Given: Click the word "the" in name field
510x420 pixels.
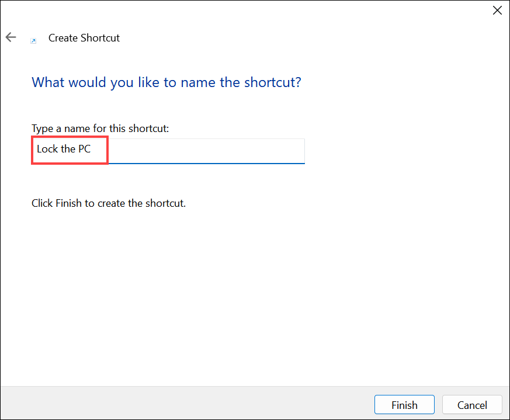Looking at the screenshot, I should 68,149.
